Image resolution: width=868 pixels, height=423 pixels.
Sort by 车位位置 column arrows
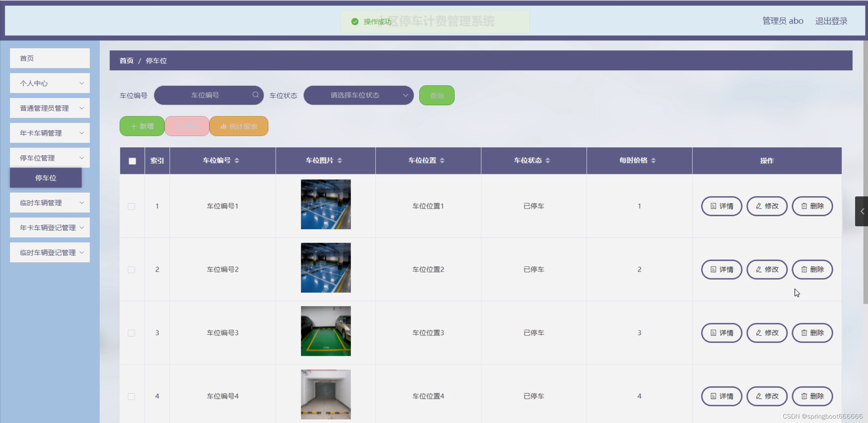click(x=442, y=160)
